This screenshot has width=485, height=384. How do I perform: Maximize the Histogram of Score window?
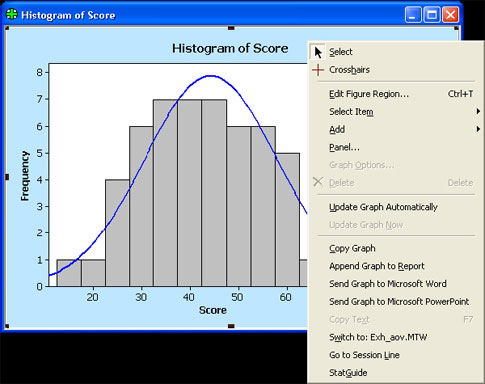432,15
